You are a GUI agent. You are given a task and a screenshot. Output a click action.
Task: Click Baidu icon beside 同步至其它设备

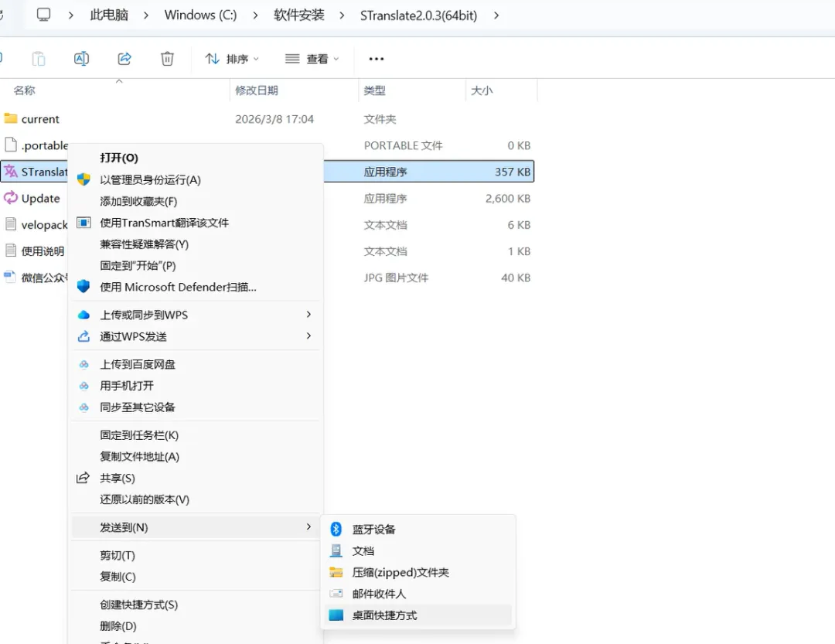[83, 407]
